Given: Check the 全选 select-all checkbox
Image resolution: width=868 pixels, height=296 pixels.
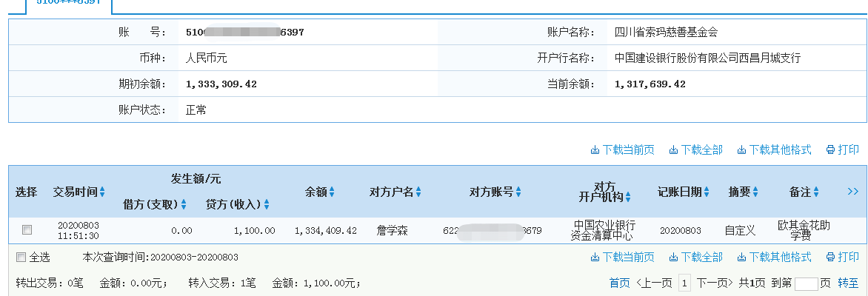Looking at the screenshot, I should point(21,258).
